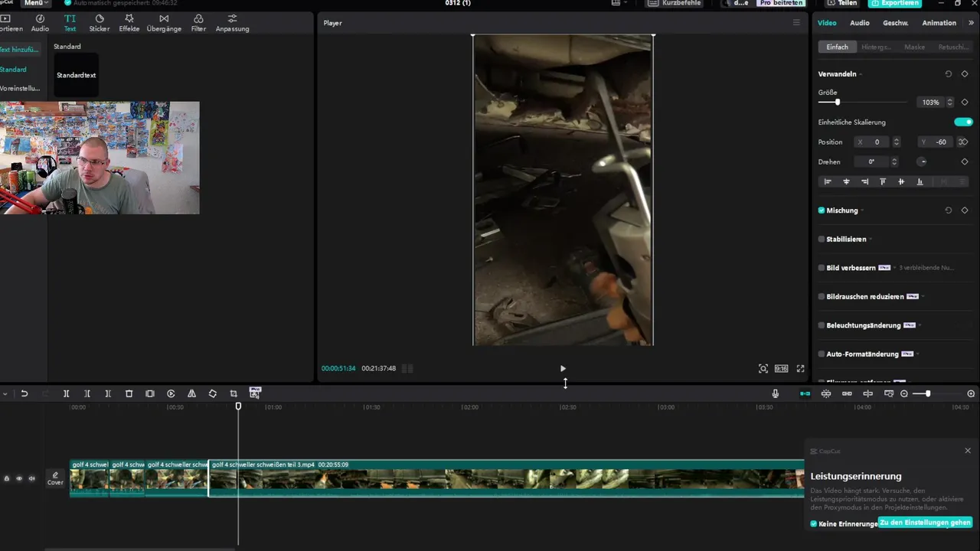Open the Übergänge transitions panel
Image resolution: width=980 pixels, height=551 pixels.
(x=164, y=23)
